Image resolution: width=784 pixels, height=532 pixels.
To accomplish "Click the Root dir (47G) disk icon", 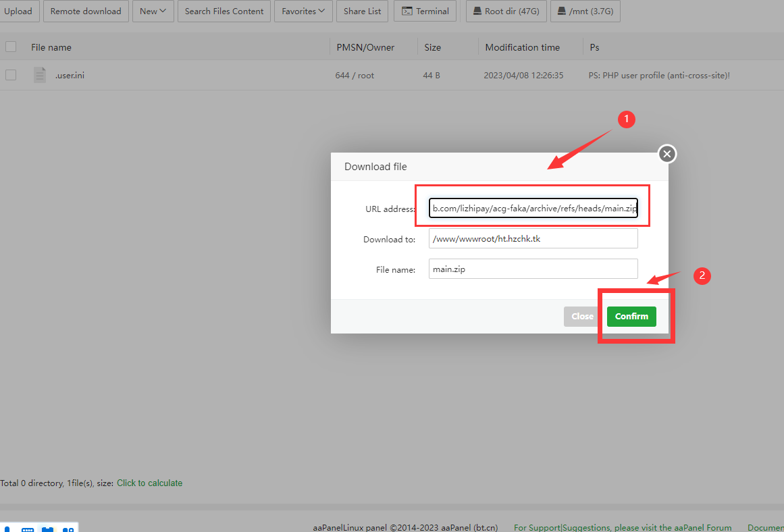I will [x=477, y=11].
